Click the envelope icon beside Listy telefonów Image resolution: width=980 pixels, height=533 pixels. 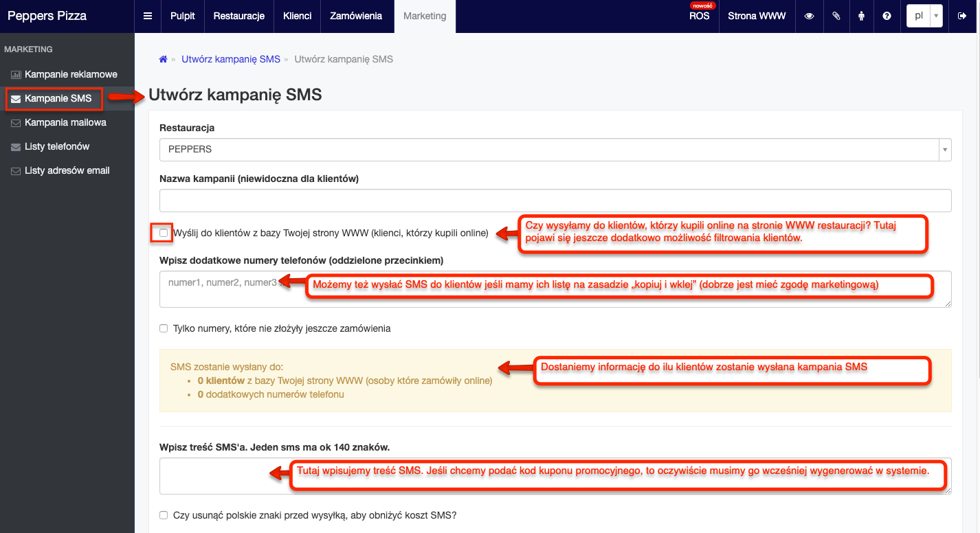click(x=16, y=147)
